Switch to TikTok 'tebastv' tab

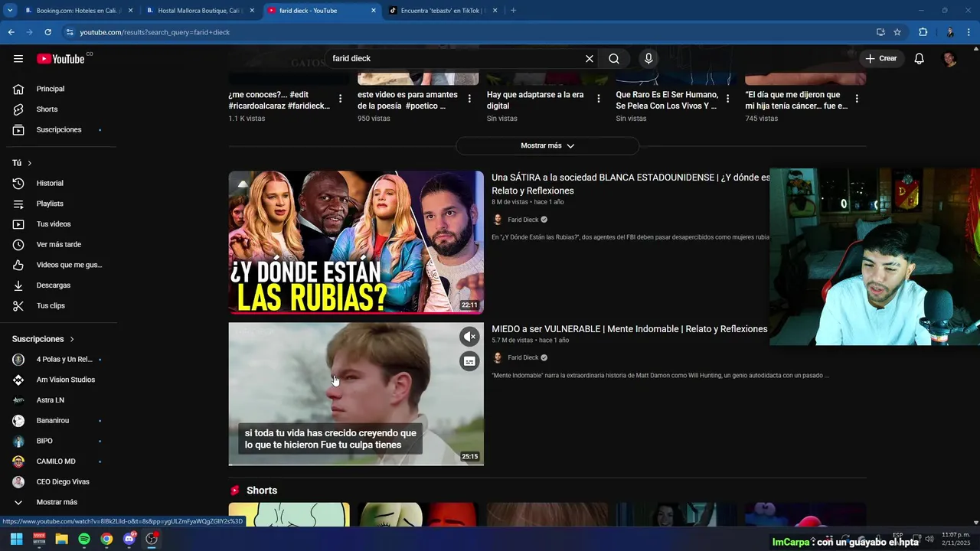coord(443,11)
